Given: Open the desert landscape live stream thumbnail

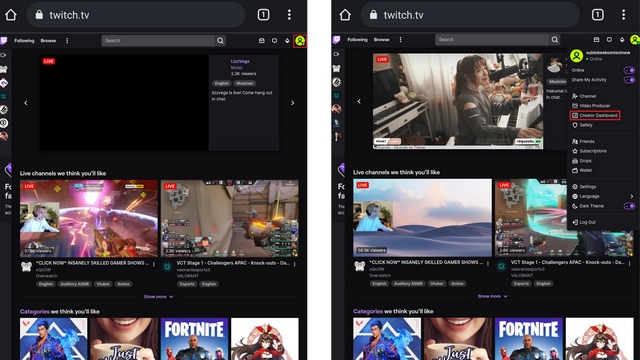Looking at the screenshot, I should 422,218.
